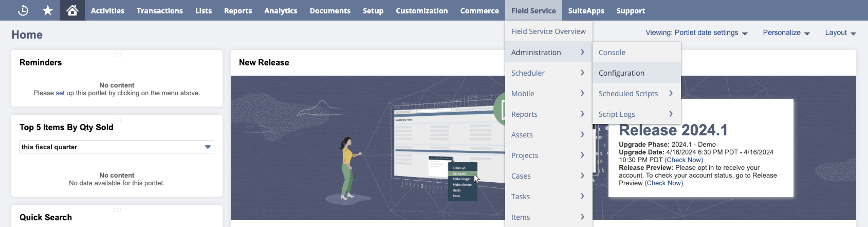Select Administration submenu entry
Image resolution: width=868 pixels, height=227 pixels.
(x=548, y=52)
